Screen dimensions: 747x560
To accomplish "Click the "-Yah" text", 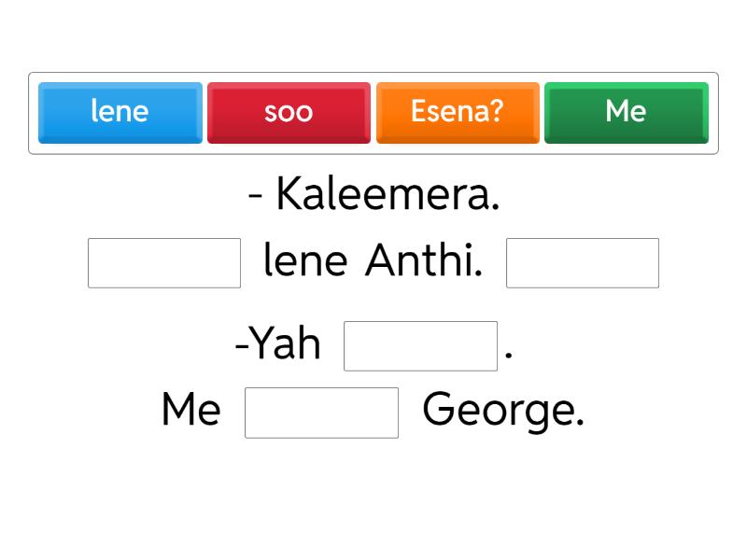I will tap(278, 344).
